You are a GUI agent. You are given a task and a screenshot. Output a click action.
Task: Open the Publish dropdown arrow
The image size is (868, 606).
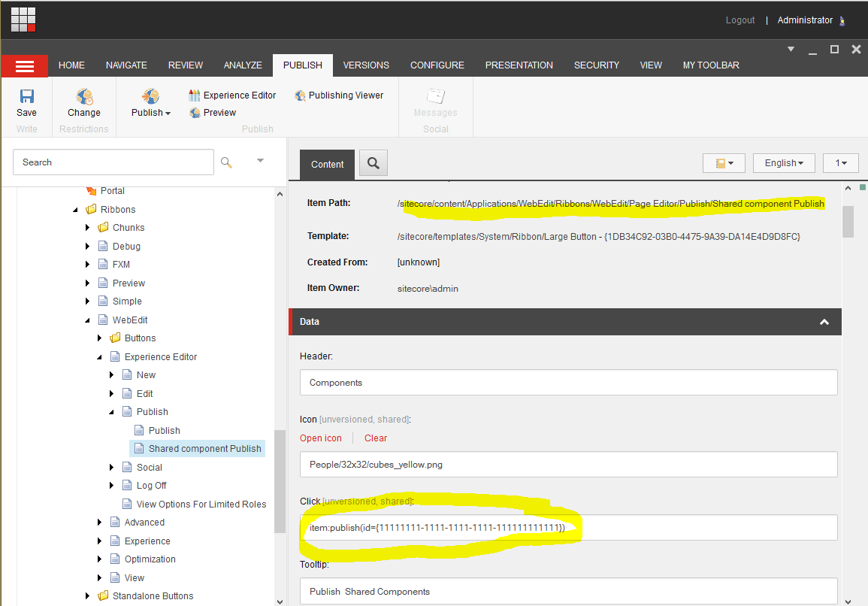(168, 114)
